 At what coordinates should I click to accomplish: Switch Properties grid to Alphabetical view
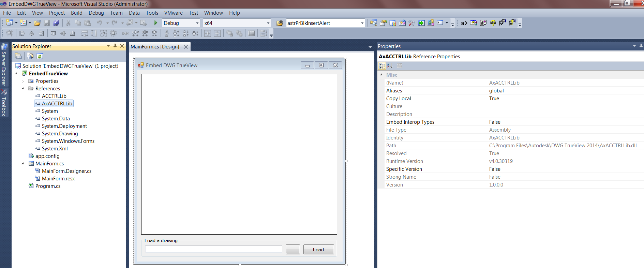pyautogui.click(x=390, y=66)
